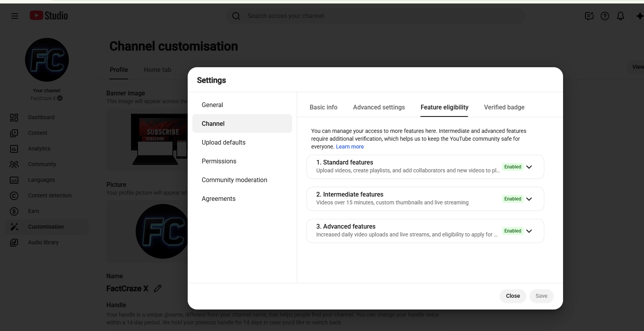This screenshot has height=331, width=644.
Task: Click the profile picture preview
Action: [x=162, y=231]
